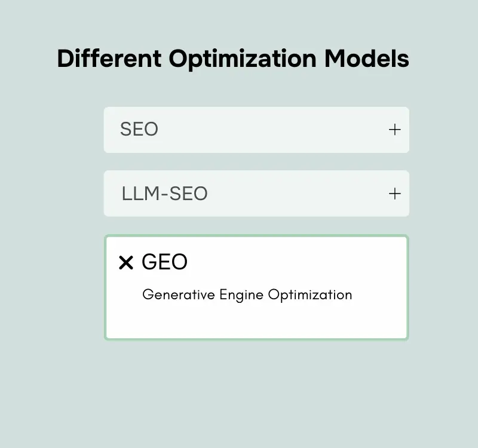Expand the LLM-SEO accordion label
Image resolution: width=478 pixels, height=448 pixels.
164,194
